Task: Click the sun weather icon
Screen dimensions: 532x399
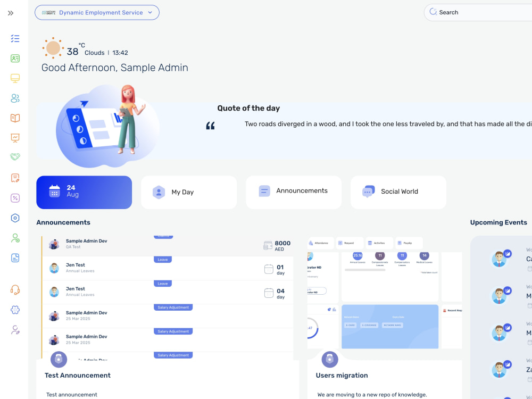Action: tap(53, 48)
